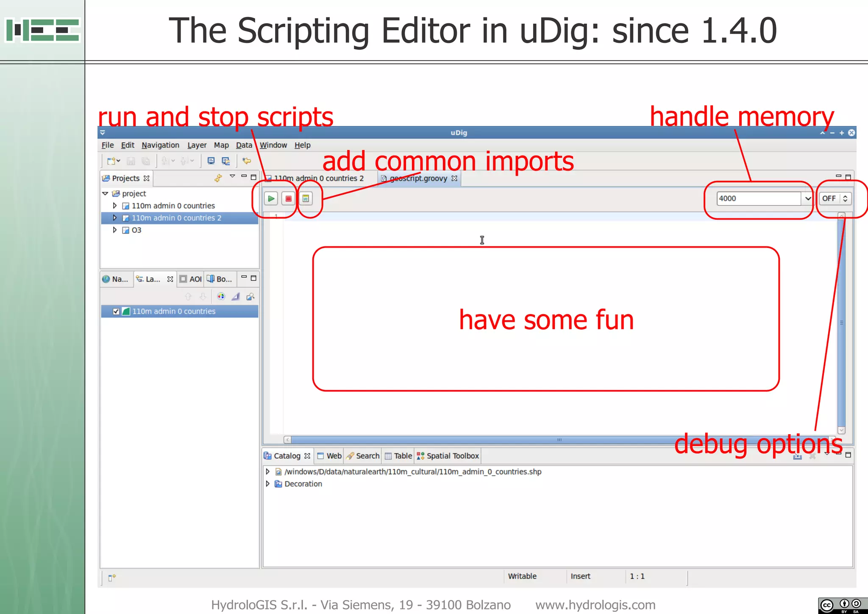The image size is (868, 614).
Task: Click the greyed-out save-all icon in the toolbar
Action: 146,161
